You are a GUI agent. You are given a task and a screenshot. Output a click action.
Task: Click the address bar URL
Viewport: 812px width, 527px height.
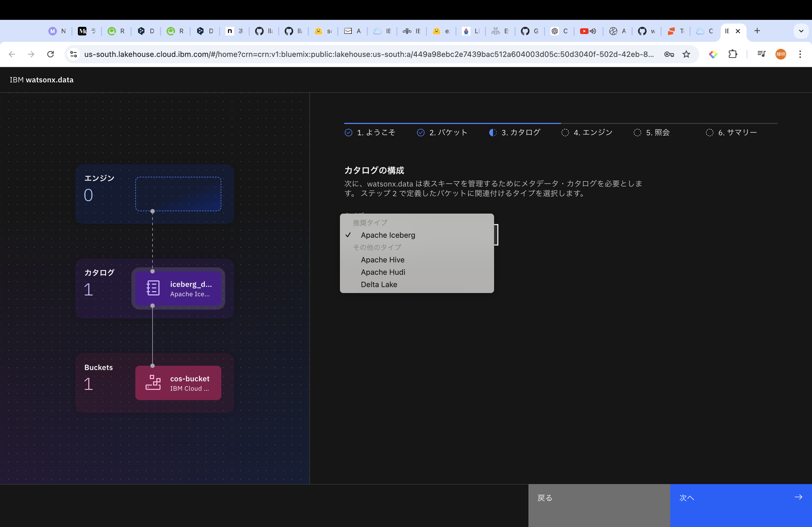coord(369,54)
